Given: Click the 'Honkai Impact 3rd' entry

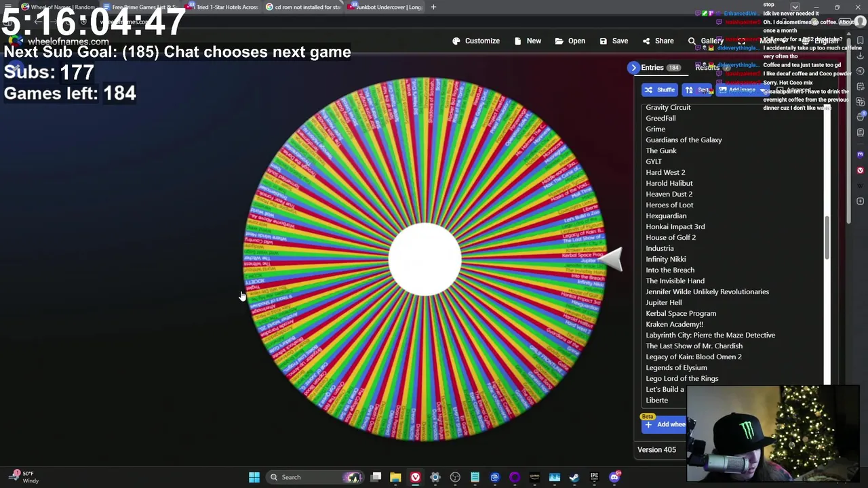Looking at the screenshot, I should pos(675,226).
